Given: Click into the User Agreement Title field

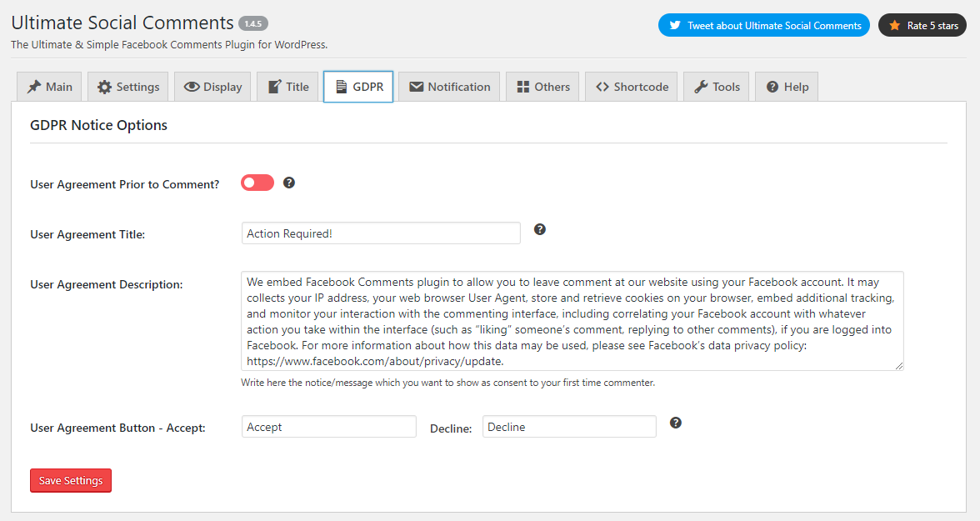Looking at the screenshot, I should pos(381,233).
